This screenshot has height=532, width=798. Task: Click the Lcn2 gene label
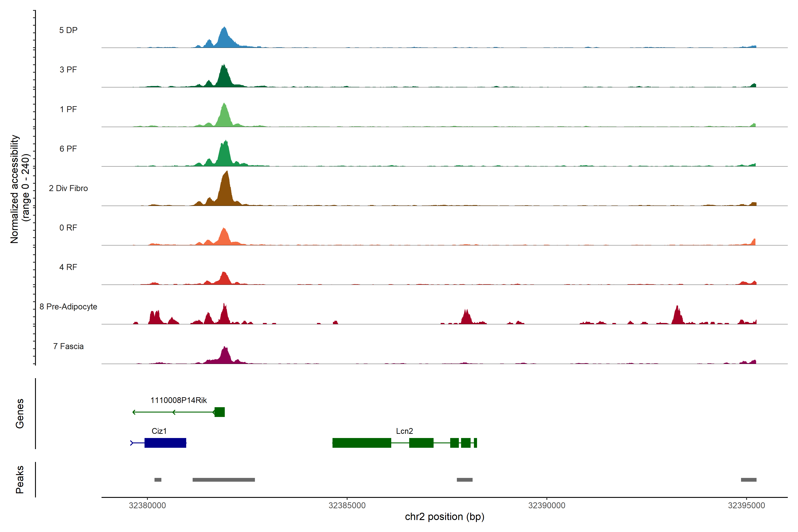pyautogui.click(x=404, y=431)
